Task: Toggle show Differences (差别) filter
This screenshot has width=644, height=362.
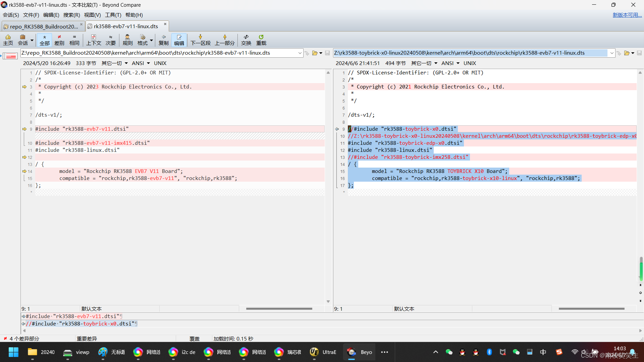Action: pyautogui.click(x=59, y=40)
